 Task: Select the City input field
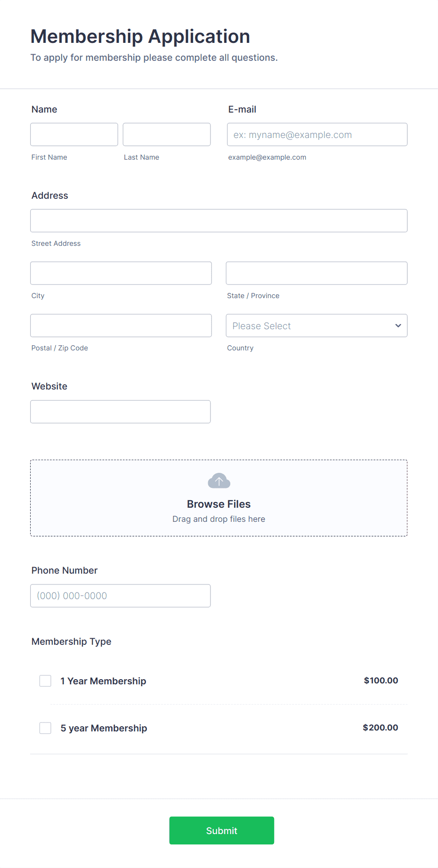(121, 273)
